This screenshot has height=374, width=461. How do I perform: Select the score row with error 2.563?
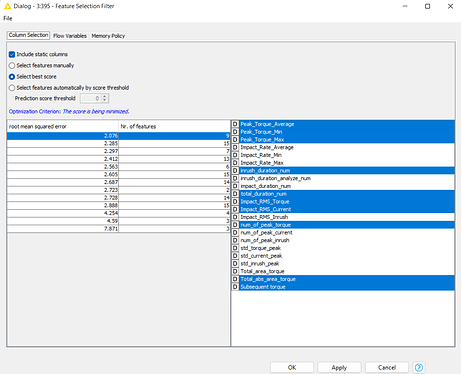(118, 167)
